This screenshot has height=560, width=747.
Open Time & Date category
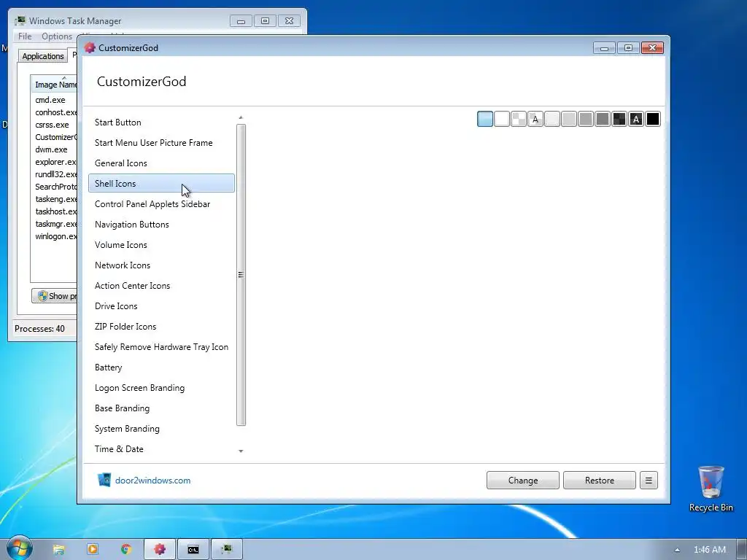click(161, 449)
